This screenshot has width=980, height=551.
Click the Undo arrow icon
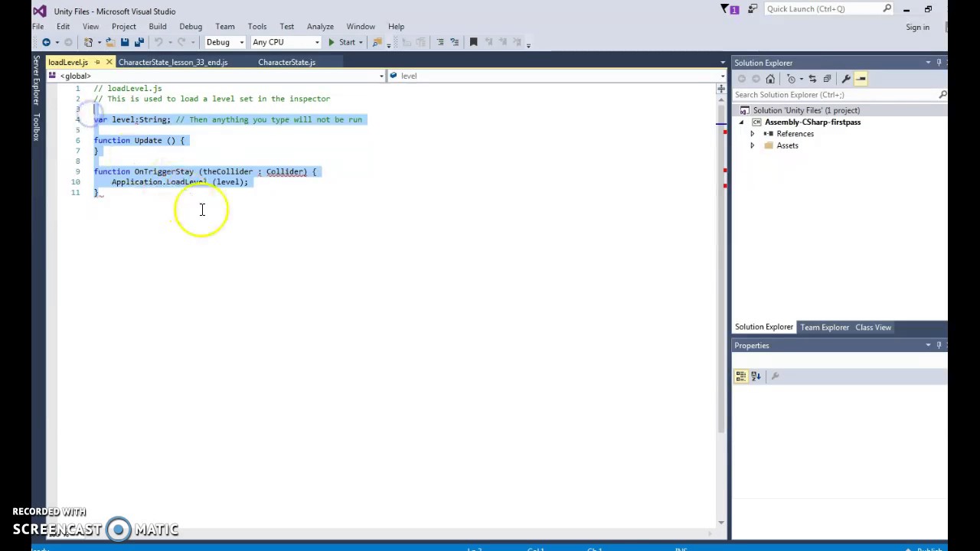(158, 42)
